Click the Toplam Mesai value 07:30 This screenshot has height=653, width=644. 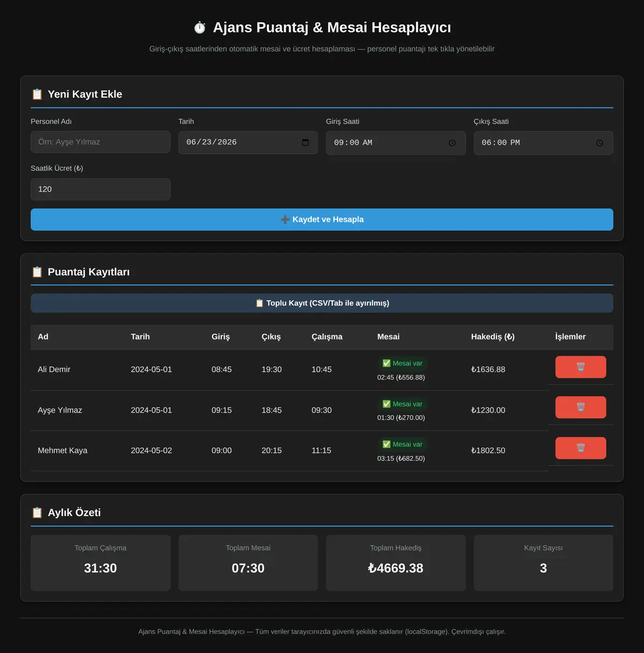click(x=248, y=568)
